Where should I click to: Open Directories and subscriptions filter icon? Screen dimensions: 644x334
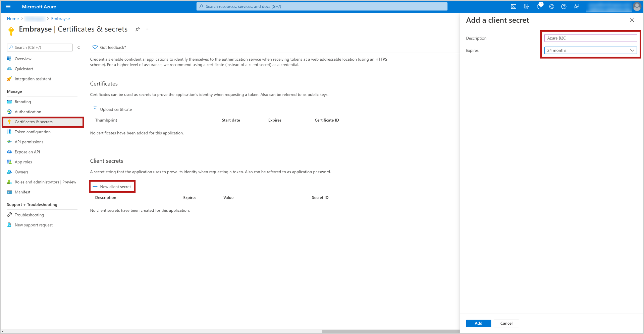click(x=526, y=7)
